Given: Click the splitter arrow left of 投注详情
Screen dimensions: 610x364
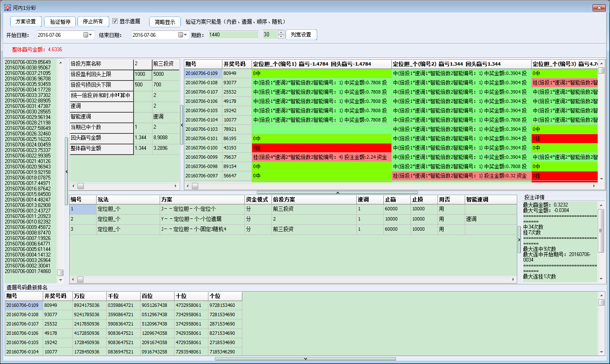Looking at the screenshot, I should click(x=519, y=240).
